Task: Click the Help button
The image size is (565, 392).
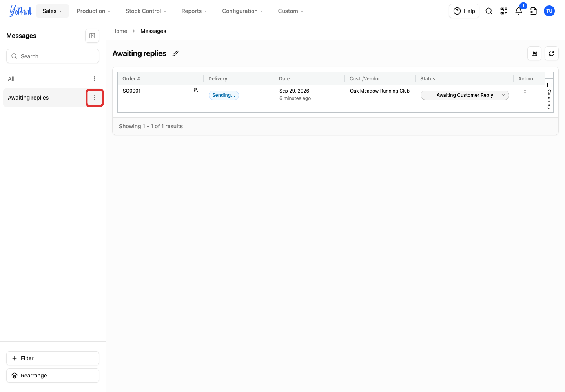Action: click(464, 11)
